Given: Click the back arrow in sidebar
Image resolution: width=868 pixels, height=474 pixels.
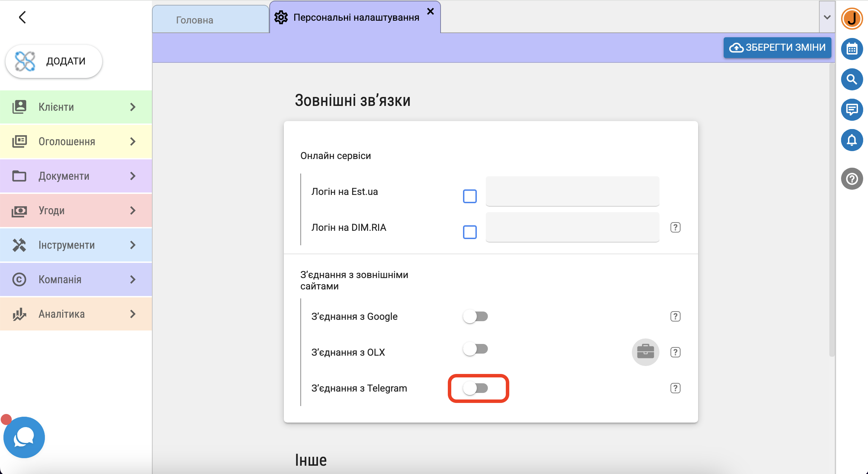Looking at the screenshot, I should pyautogui.click(x=22, y=17).
